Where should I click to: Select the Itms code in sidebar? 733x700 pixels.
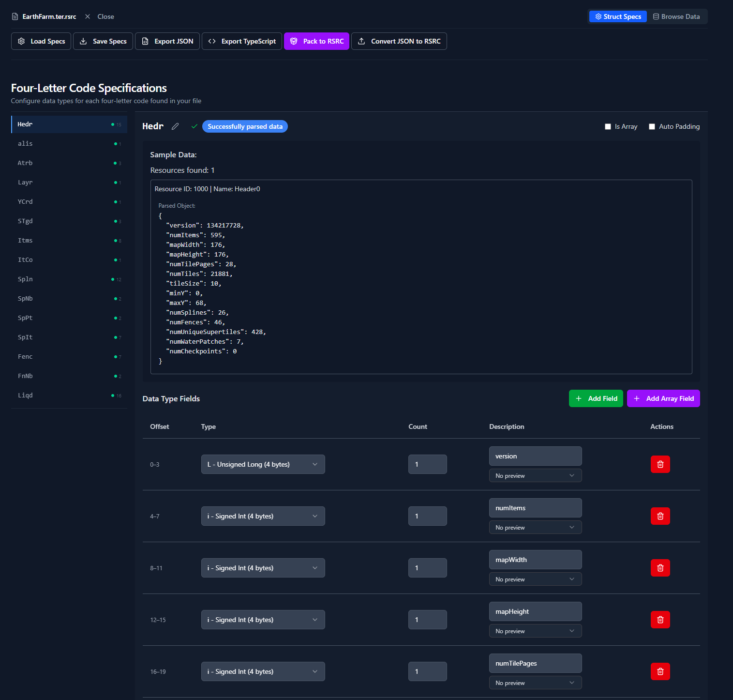click(x=69, y=241)
